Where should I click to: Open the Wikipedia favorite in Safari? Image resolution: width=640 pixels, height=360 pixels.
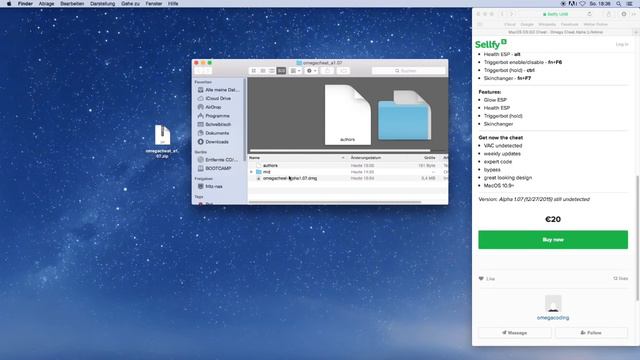[547, 24]
